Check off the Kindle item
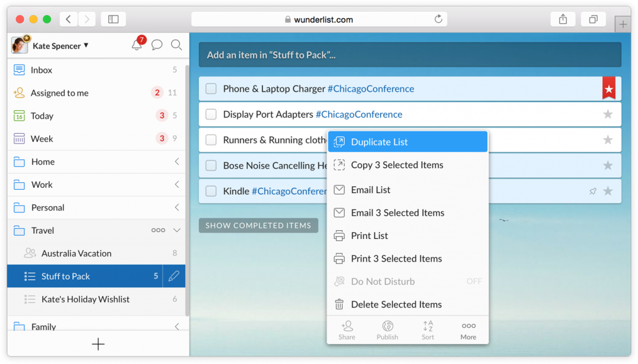This screenshot has height=364, width=638. click(x=211, y=191)
